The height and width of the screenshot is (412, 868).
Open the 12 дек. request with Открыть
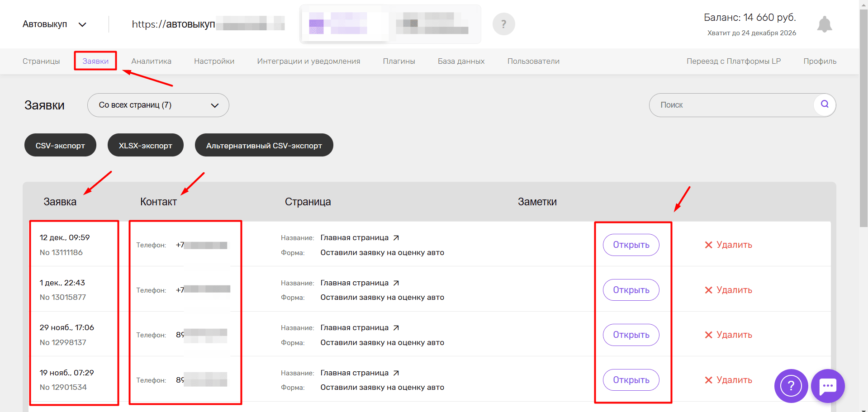[631, 245]
